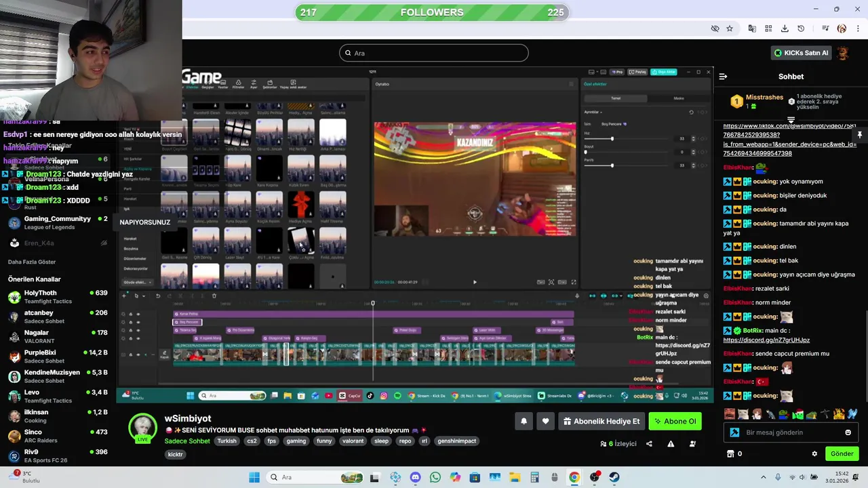The width and height of the screenshot is (868, 488).
Task: Click the Gönder send button
Action: pos(842,453)
